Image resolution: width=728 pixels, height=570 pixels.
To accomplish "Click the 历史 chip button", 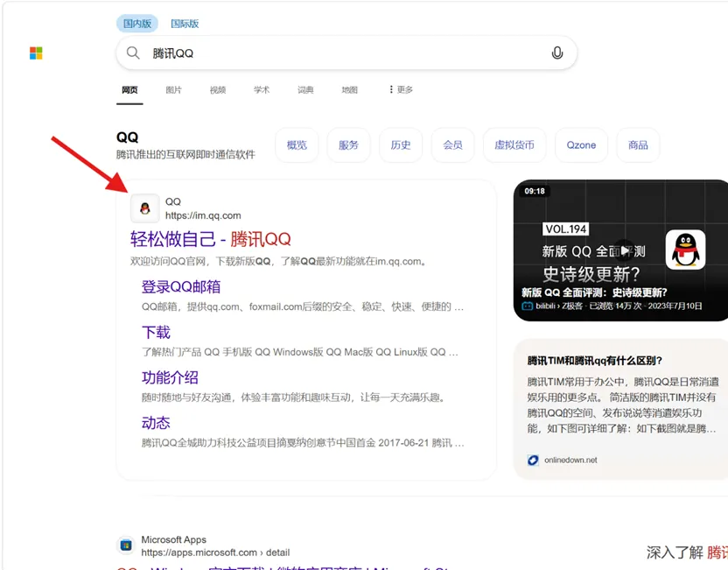I will click(x=401, y=145).
